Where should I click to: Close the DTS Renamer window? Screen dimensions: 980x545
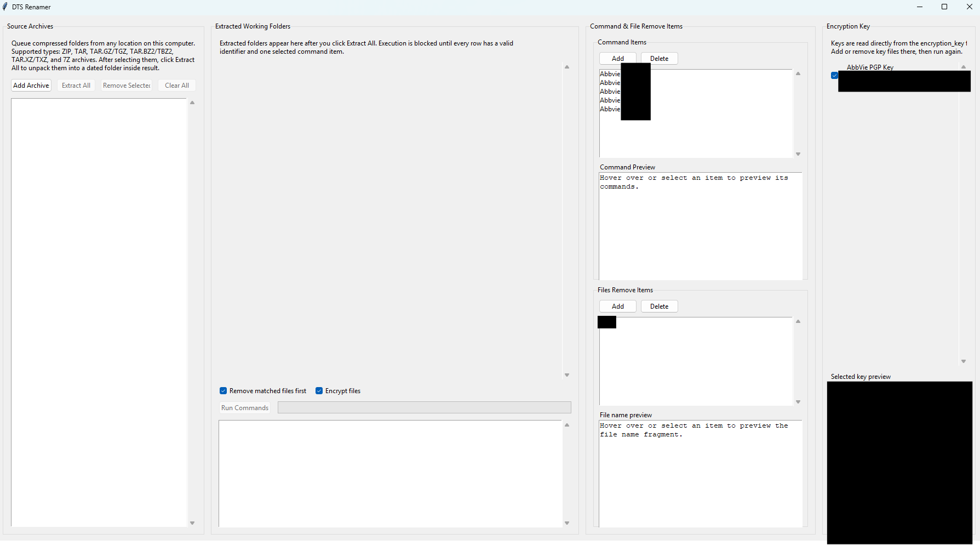(969, 7)
